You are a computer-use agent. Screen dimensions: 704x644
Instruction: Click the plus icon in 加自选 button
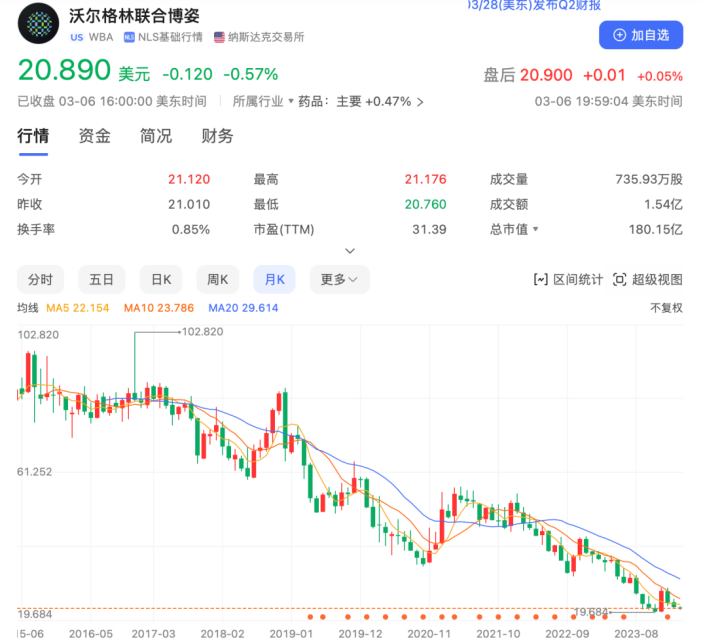(x=619, y=35)
